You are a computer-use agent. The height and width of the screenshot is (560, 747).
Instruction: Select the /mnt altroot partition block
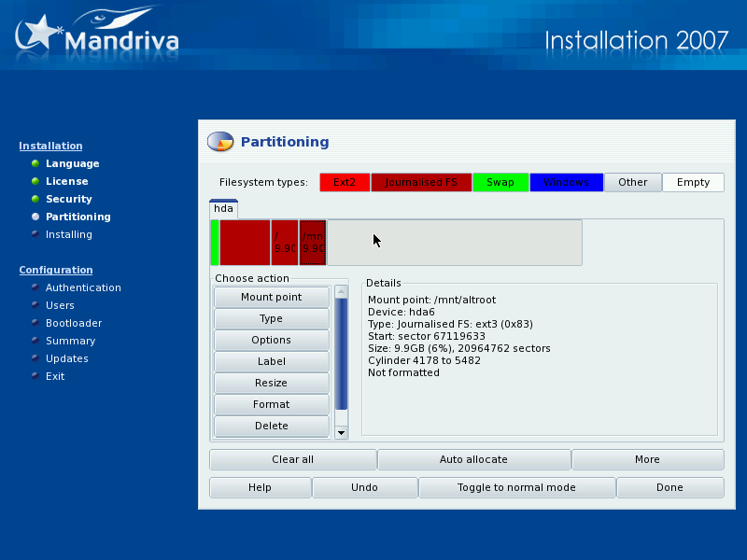[313, 243]
